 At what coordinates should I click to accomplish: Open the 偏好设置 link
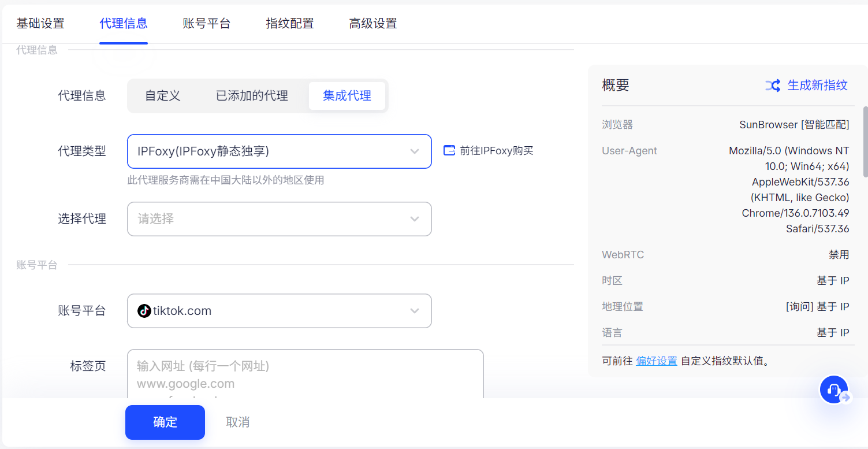pyautogui.click(x=656, y=361)
